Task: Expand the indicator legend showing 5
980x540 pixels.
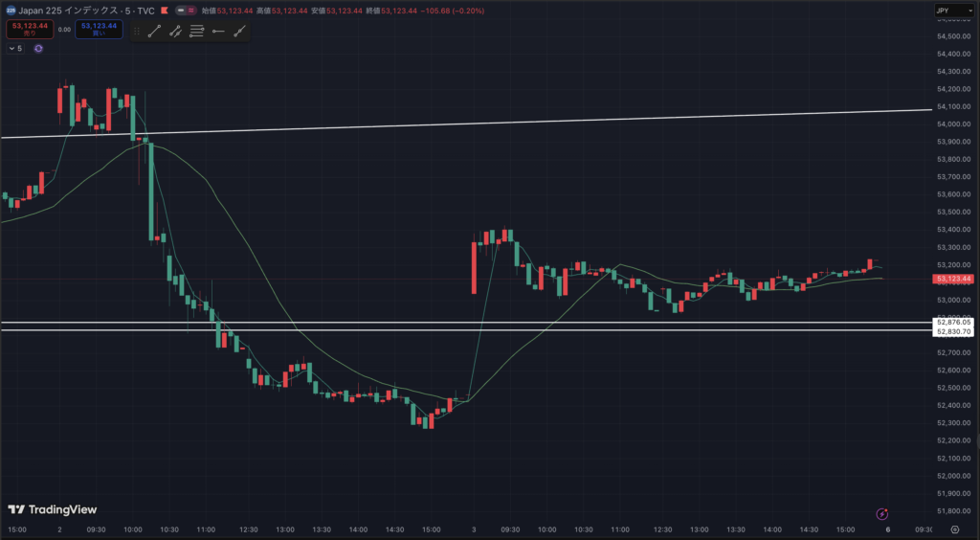Action: click(x=15, y=48)
